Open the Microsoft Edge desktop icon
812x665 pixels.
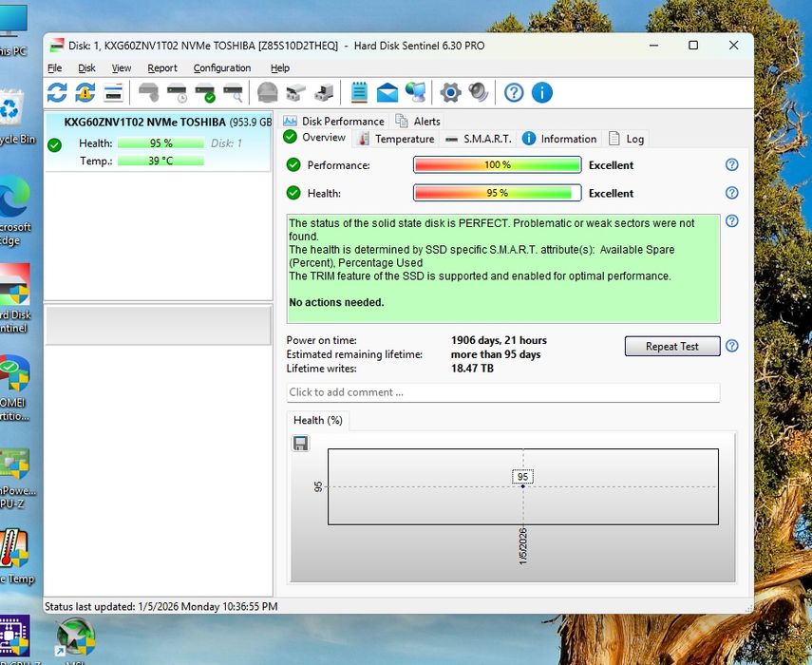(14, 210)
